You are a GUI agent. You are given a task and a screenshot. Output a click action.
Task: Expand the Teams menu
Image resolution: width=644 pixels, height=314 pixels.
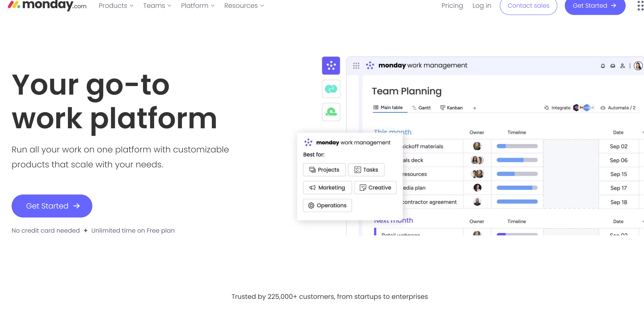157,5
